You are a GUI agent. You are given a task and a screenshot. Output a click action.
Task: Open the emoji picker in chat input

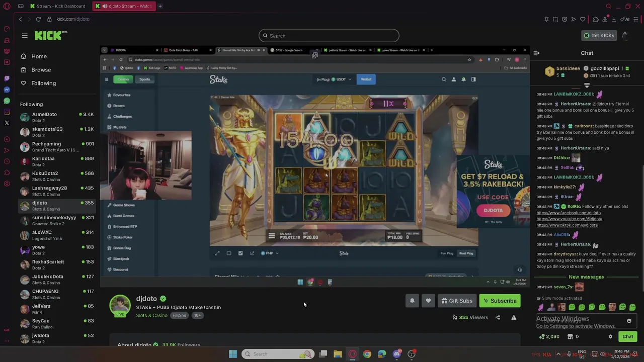click(629, 321)
